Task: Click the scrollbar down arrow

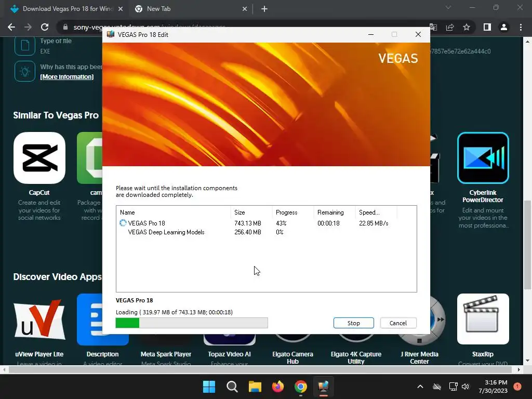Action: coord(528,361)
